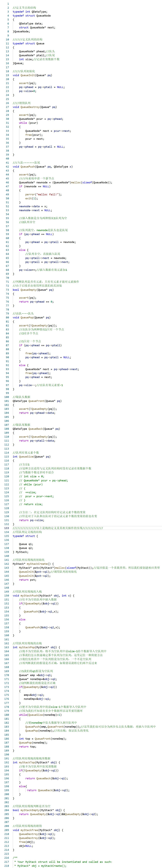Screen dimensions: 162x868
Task: Click 'typedef struct QueueNode' declaration
Action: pyautogui.click(x=32, y=16)
